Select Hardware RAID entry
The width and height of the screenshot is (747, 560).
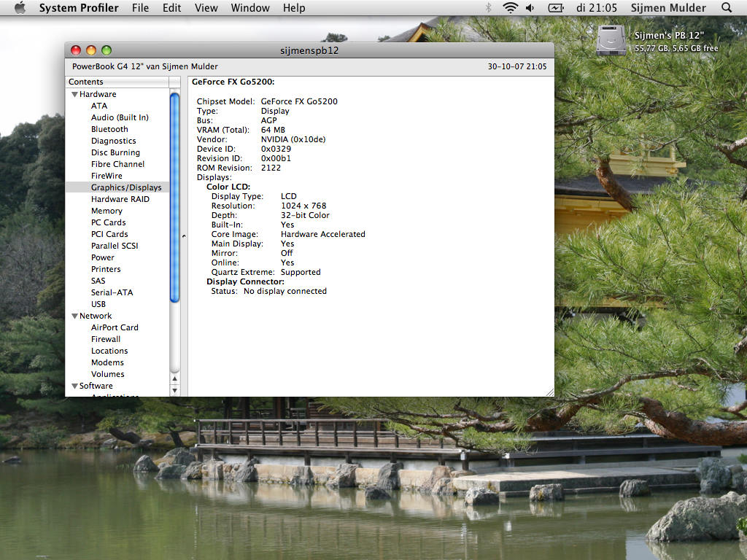[120, 199]
